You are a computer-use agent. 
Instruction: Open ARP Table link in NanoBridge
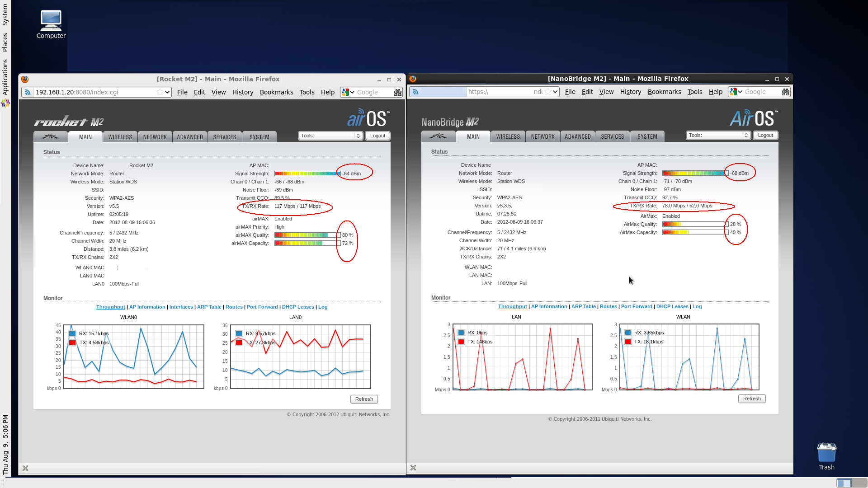click(x=584, y=306)
